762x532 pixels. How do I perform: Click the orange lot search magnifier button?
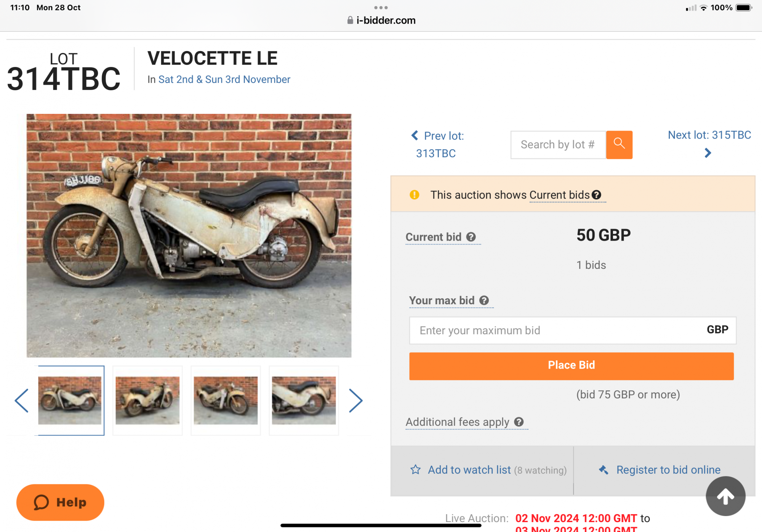pyautogui.click(x=619, y=145)
